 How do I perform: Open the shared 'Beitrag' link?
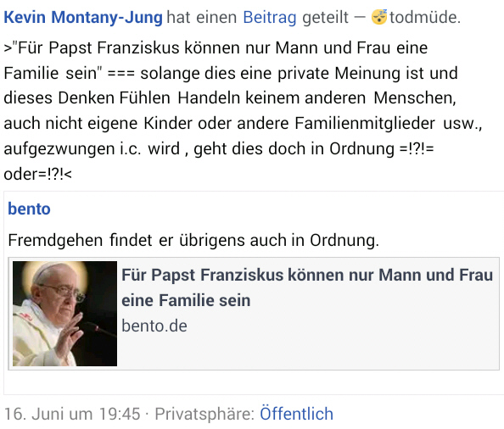[269, 17]
